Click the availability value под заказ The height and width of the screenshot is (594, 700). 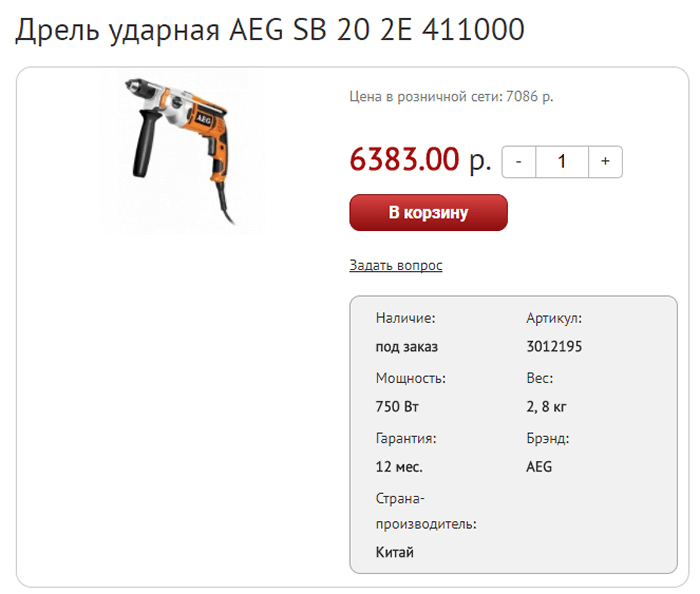point(407,347)
